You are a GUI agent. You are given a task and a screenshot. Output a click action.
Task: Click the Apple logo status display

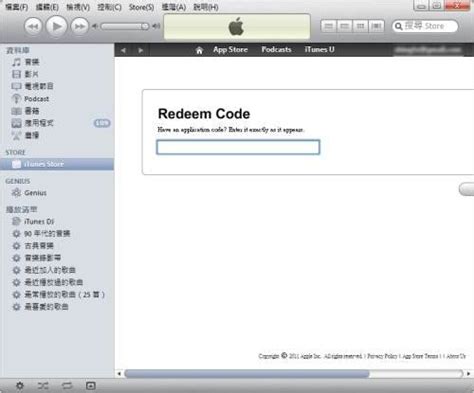237,27
